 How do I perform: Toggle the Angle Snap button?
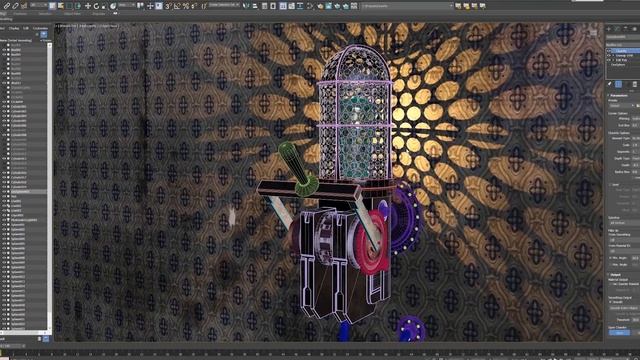tap(177, 6)
